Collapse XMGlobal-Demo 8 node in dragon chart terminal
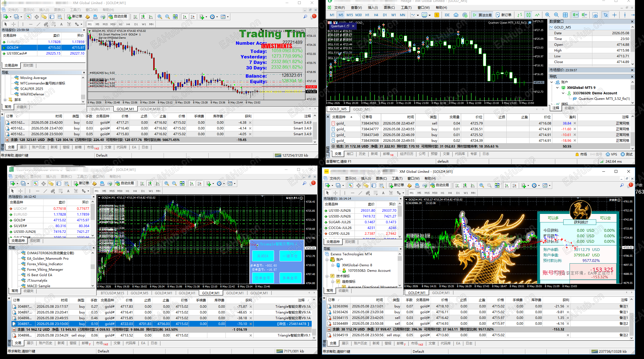This screenshot has width=644, height=359. 333,265
